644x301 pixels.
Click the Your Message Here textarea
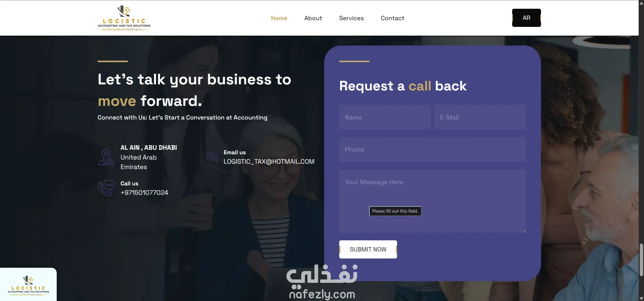432,201
